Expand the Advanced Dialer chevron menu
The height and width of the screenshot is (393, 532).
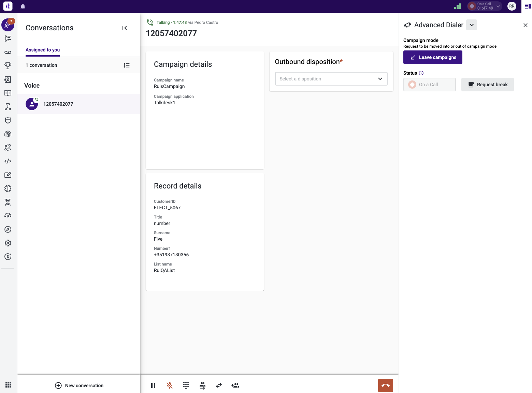tap(472, 25)
